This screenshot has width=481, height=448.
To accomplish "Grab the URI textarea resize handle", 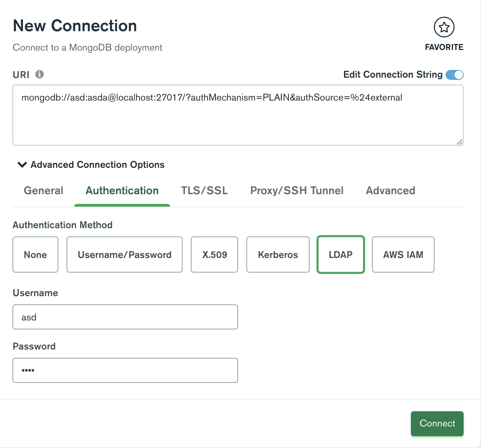I will (x=460, y=142).
